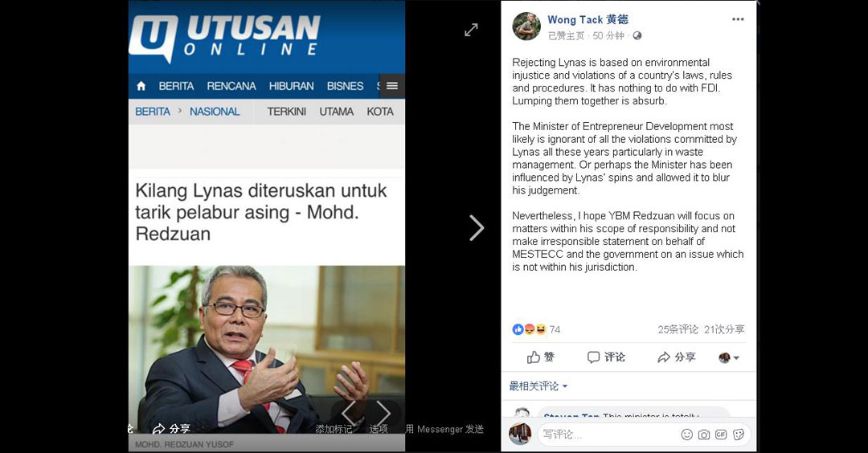
Task: Click public audience globe icon
Action: (x=637, y=36)
